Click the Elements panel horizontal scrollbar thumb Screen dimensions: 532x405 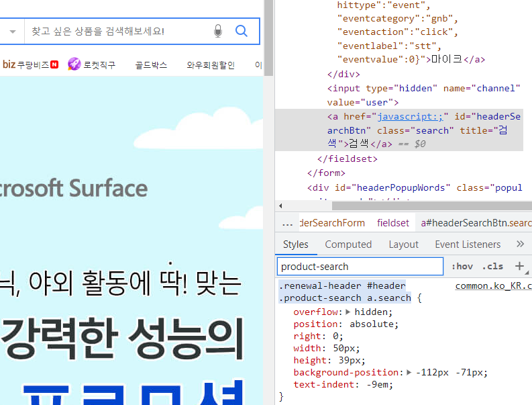[x=431, y=206]
